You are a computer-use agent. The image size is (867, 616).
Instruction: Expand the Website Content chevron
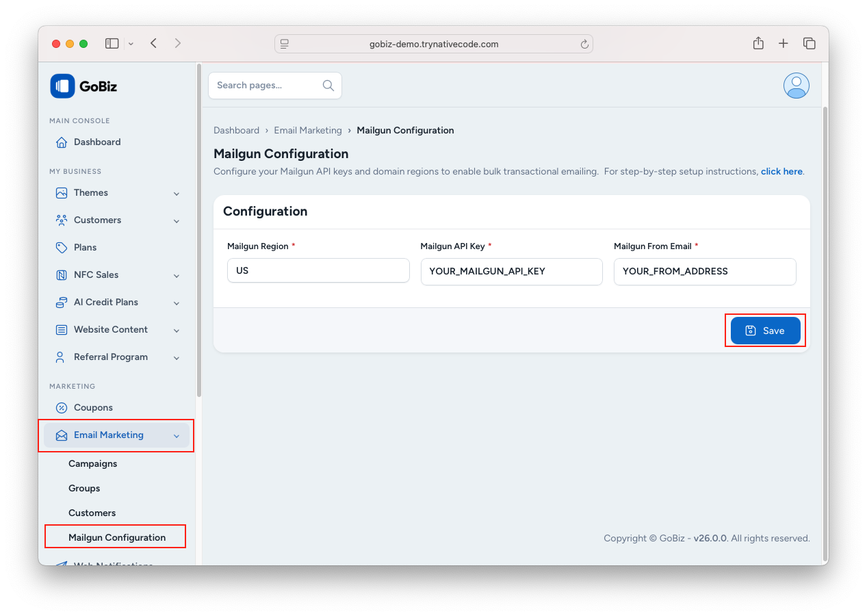(x=177, y=331)
